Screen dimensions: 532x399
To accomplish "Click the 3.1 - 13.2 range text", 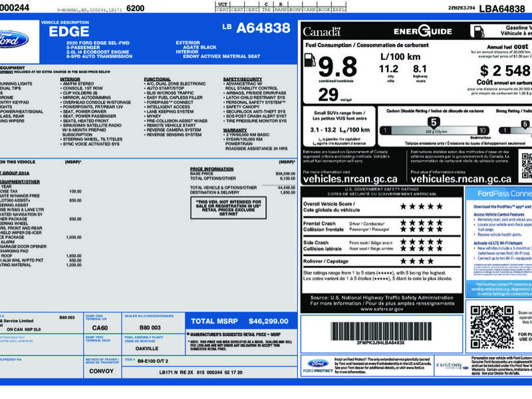I will (340, 130).
